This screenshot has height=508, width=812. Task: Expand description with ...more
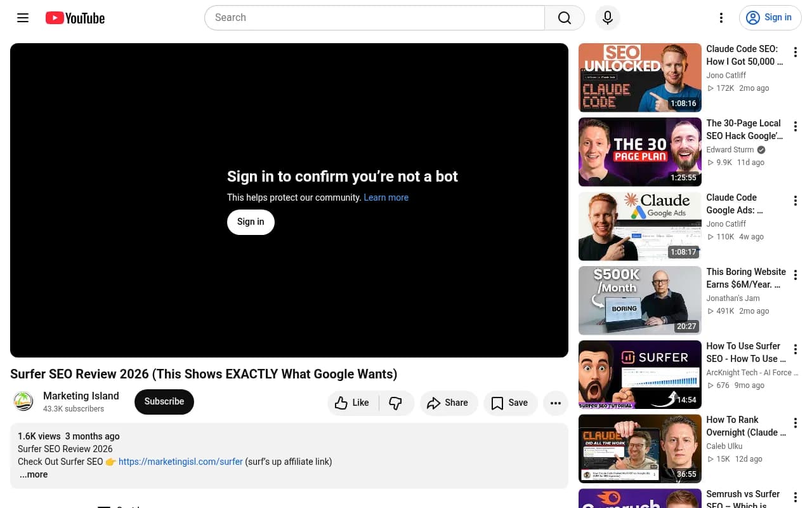click(x=33, y=474)
